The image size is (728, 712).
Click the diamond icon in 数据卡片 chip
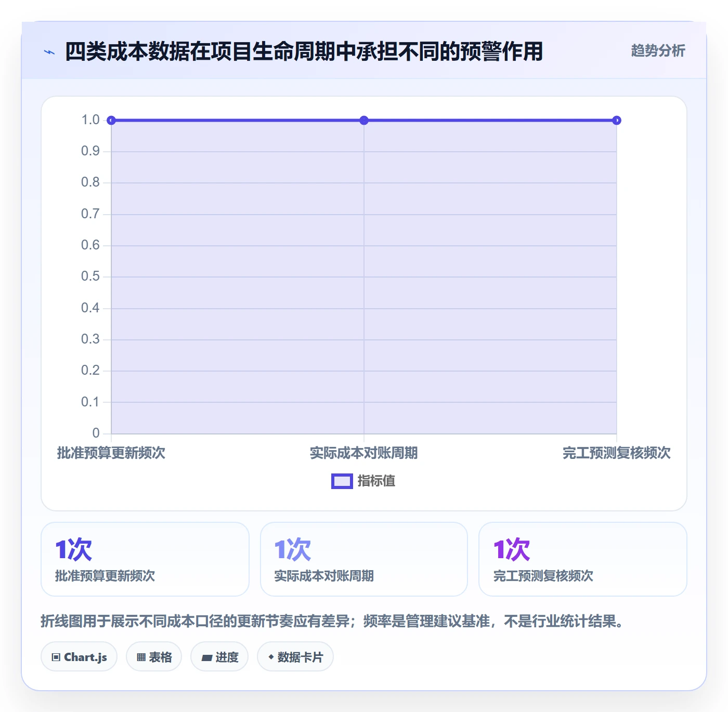(x=271, y=657)
